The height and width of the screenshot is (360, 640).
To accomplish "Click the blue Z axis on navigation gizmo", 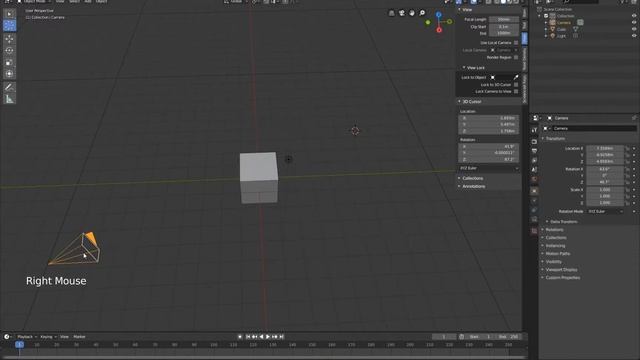I will coord(438,15).
